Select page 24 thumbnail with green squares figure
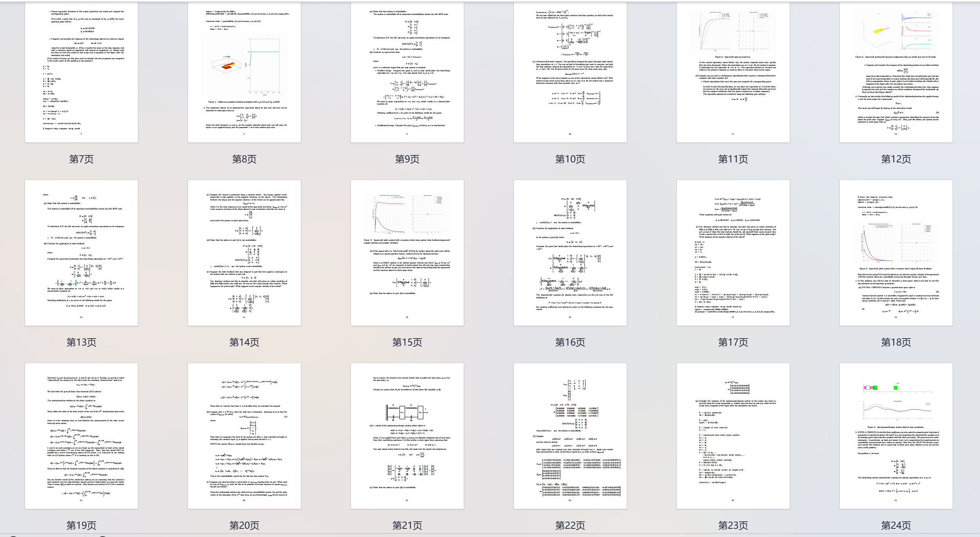This screenshot has height=537, width=980. 896,436
